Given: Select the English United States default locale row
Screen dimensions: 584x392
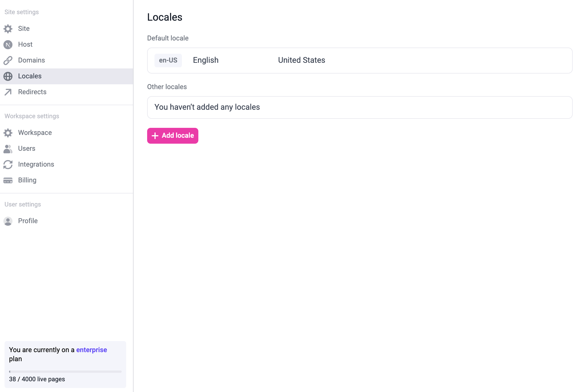Looking at the screenshot, I should [359, 61].
